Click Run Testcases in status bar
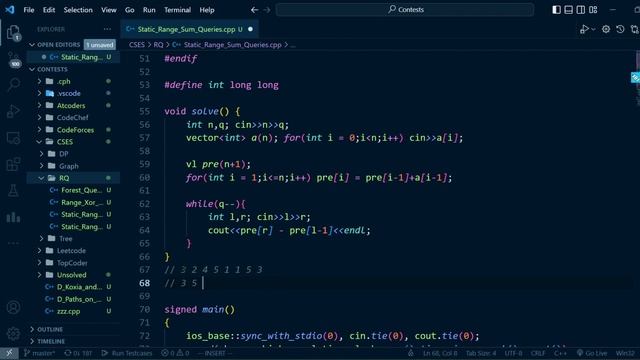640x360 pixels. [127, 353]
